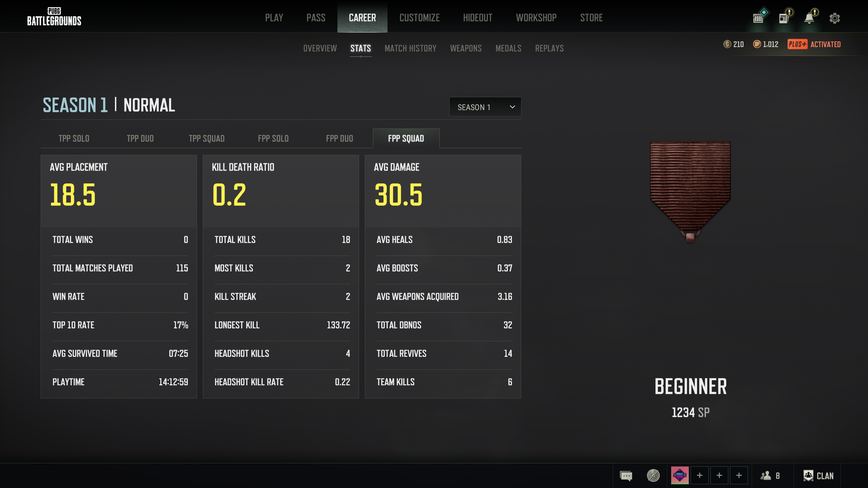Open the news icon with alert badge
The height and width of the screenshot is (488, 868).
point(783,18)
